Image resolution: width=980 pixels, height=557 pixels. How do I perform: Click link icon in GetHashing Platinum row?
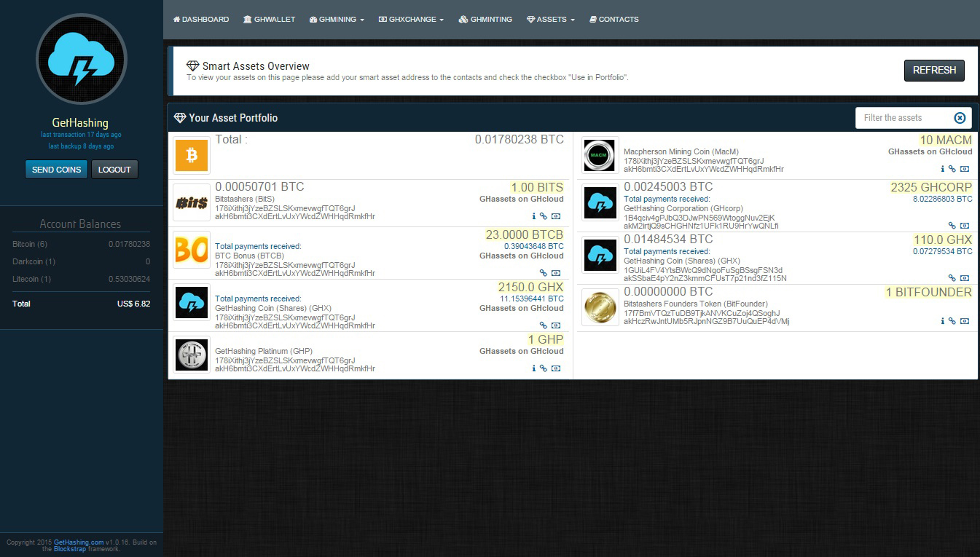[543, 368]
